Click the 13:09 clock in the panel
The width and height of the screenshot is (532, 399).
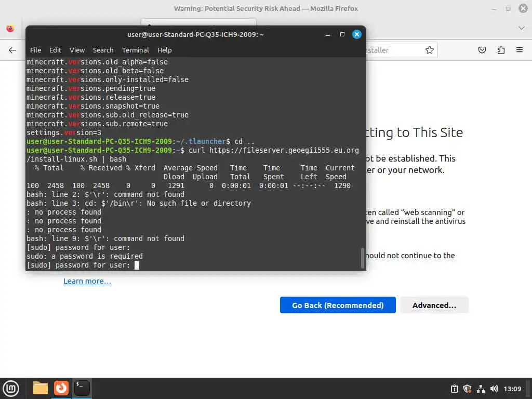coord(512,389)
